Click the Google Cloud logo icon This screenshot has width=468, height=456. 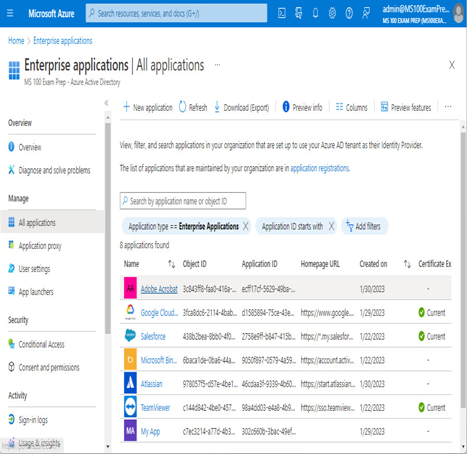coord(130,311)
